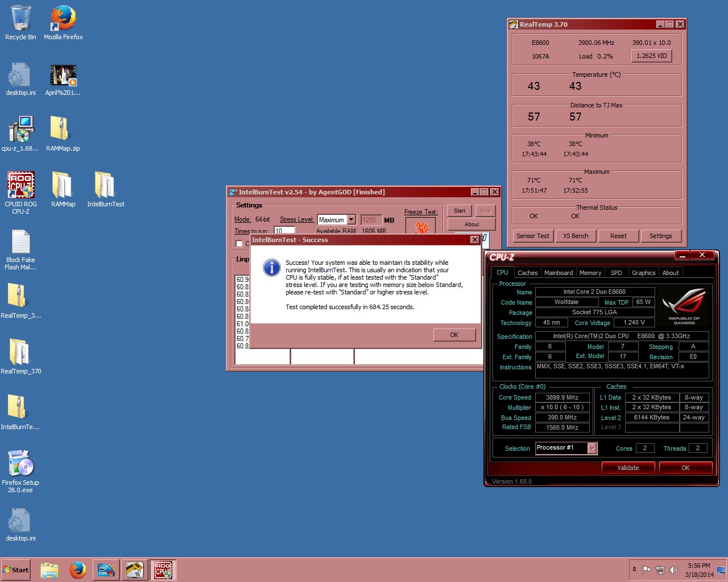Click the About button in IntelBurnTest
The image size is (728, 582).
471,225
